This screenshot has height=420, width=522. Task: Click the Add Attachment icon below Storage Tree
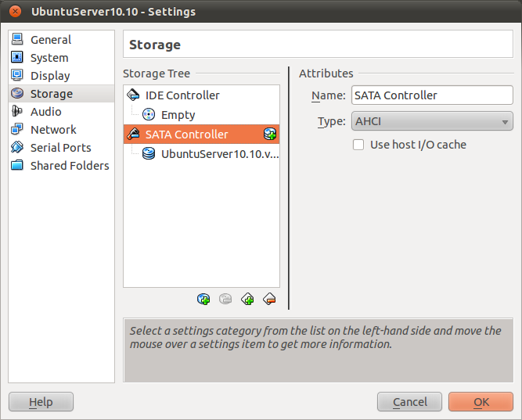point(203,299)
